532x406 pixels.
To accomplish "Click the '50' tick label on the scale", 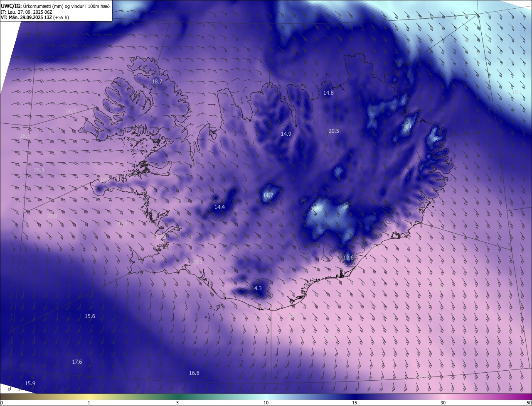I will pos(529,403).
